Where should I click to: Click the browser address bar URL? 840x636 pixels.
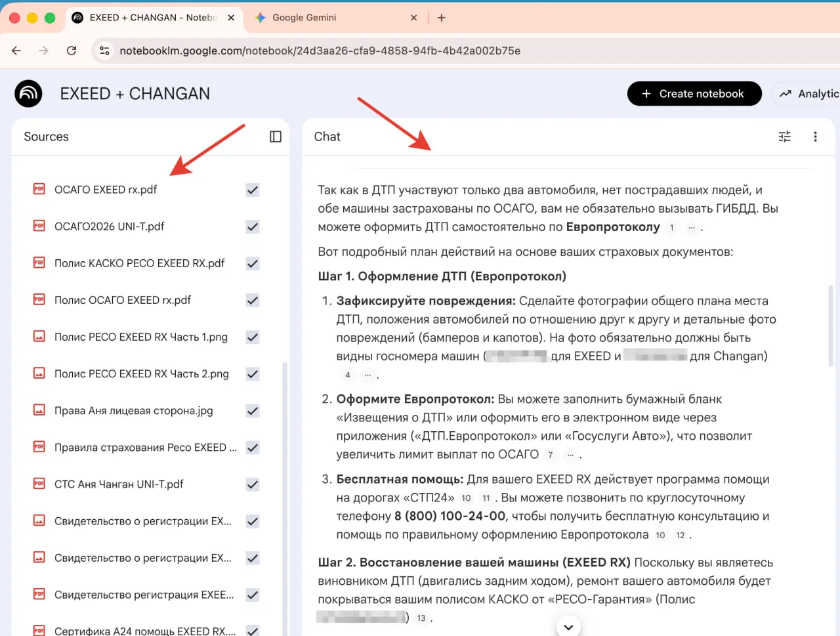tap(320, 51)
